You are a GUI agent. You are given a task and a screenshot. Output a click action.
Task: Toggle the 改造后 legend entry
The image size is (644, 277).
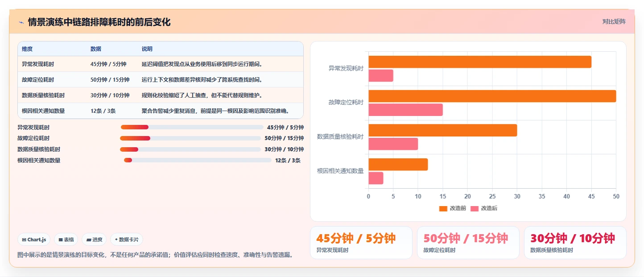click(483, 208)
